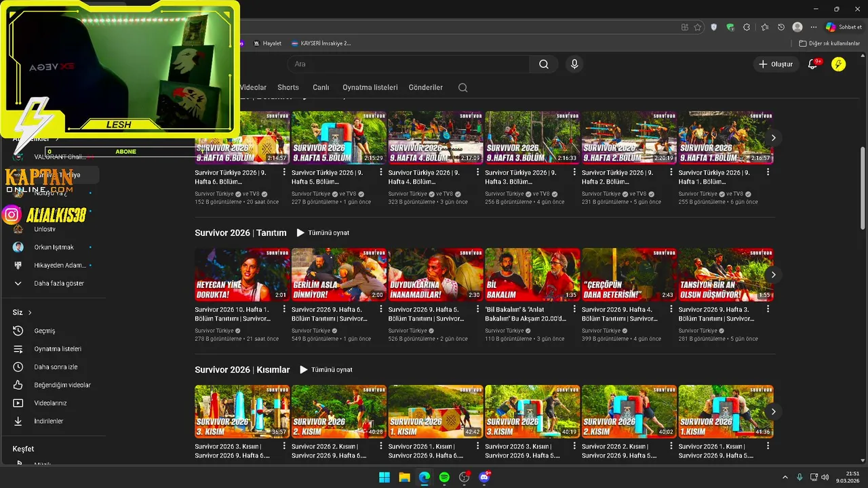868x488 pixels.
Task: Add page to favorites star icon
Action: click(x=698, y=27)
